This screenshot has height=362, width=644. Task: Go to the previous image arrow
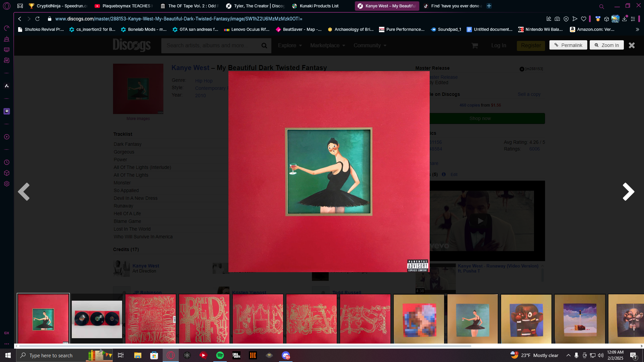(x=24, y=192)
